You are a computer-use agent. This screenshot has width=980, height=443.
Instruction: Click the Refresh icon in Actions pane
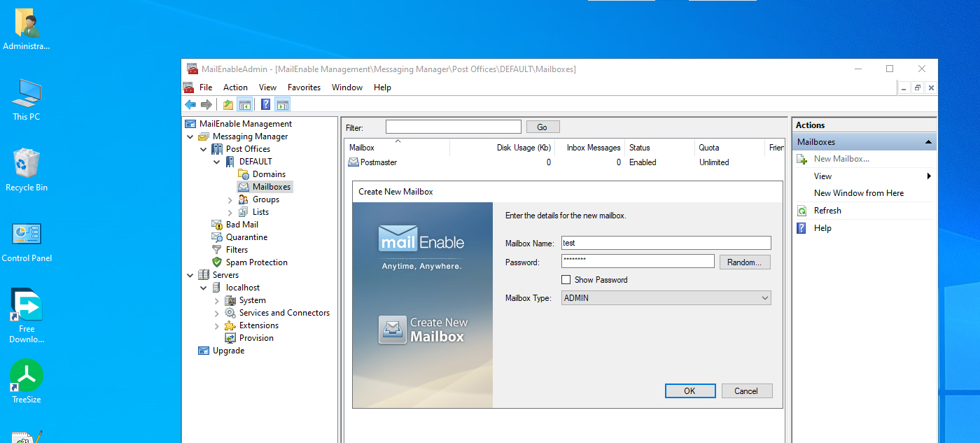[802, 211]
